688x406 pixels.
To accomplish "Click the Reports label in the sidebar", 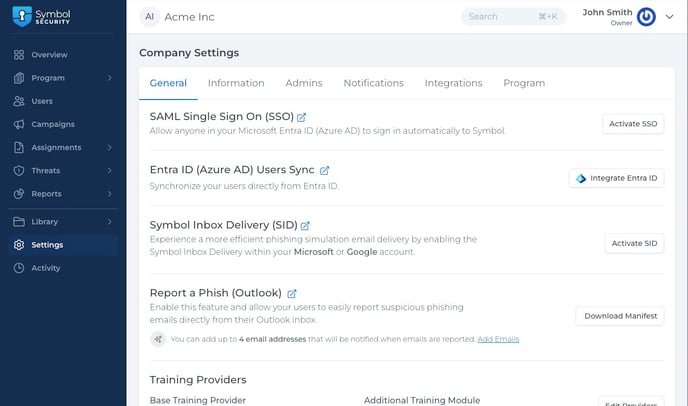I will (x=46, y=194).
